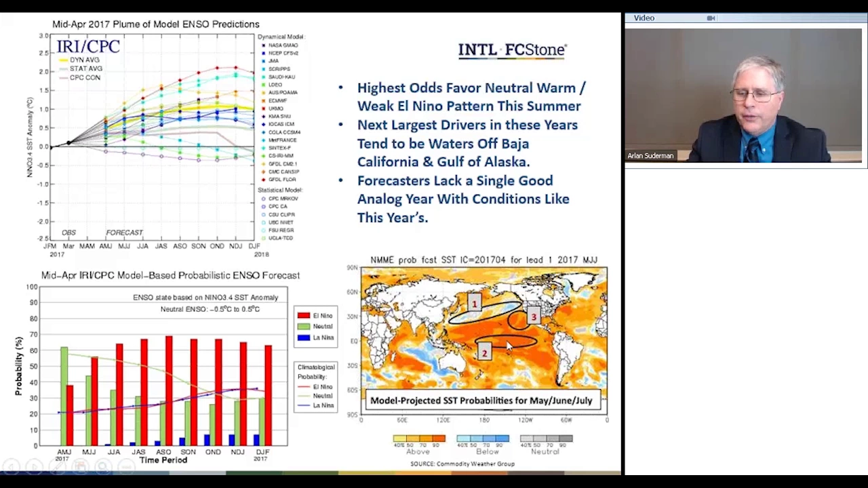
Task: Click the Arlan Suderman name label
Action: pyautogui.click(x=650, y=156)
